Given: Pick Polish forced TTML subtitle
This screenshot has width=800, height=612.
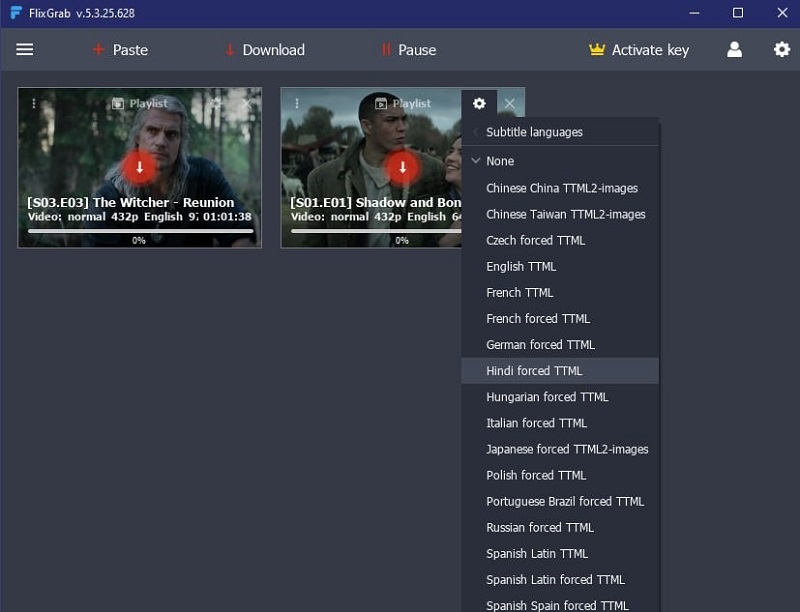Looking at the screenshot, I should (x=560, y=475).
